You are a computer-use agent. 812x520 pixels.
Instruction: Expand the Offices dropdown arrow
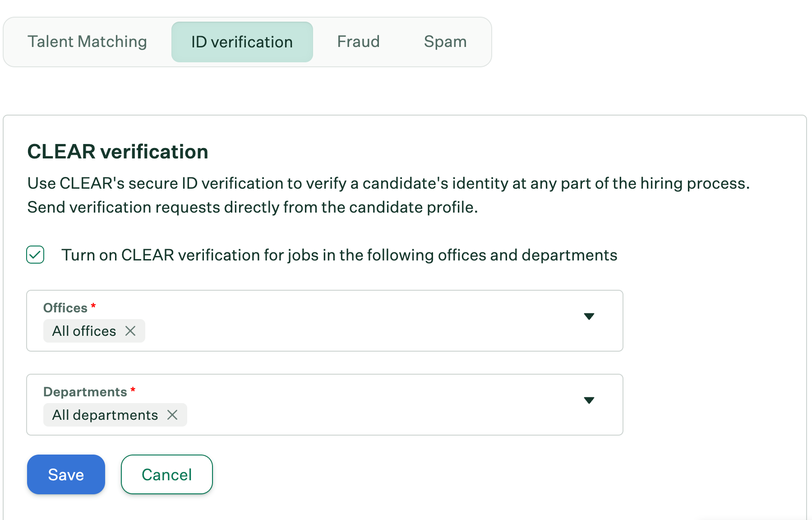pyautogui.click(x=589, y=316)
